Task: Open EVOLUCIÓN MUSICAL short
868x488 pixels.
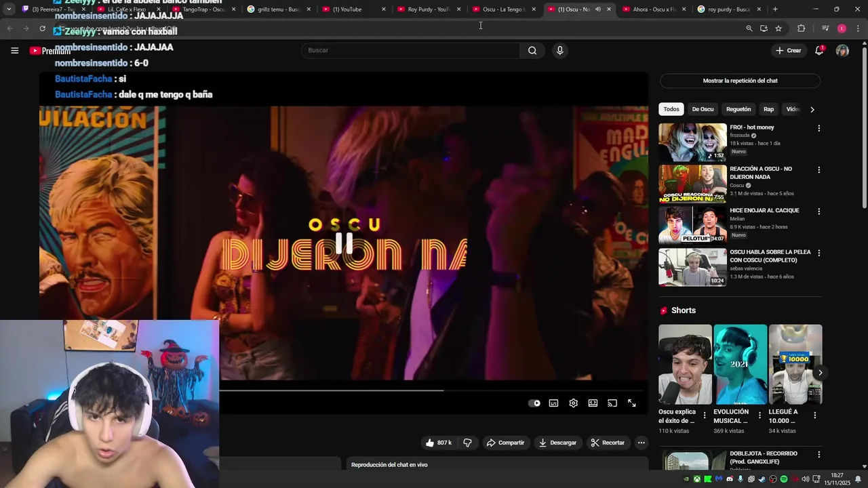Action: click(x=740, y=365)
